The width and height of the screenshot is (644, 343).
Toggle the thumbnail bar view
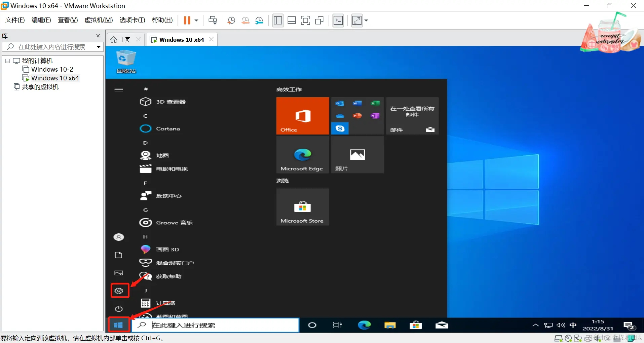click(x=292, y=21)
